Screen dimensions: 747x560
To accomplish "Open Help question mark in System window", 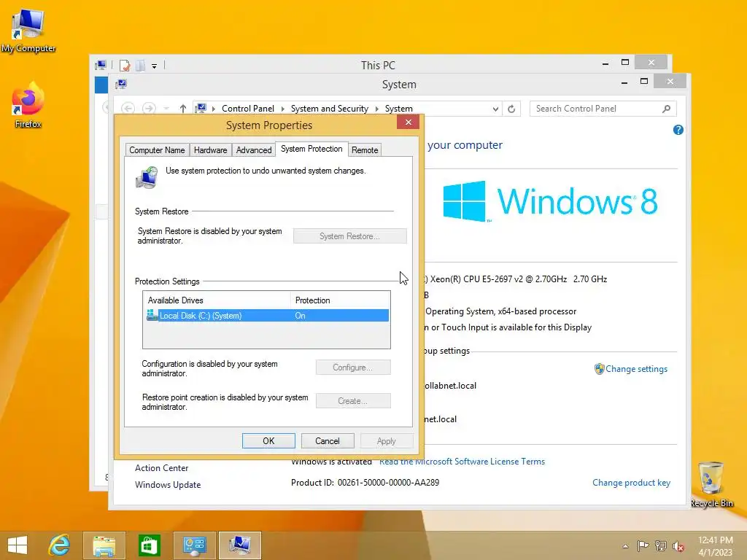I will click(678, 130).
